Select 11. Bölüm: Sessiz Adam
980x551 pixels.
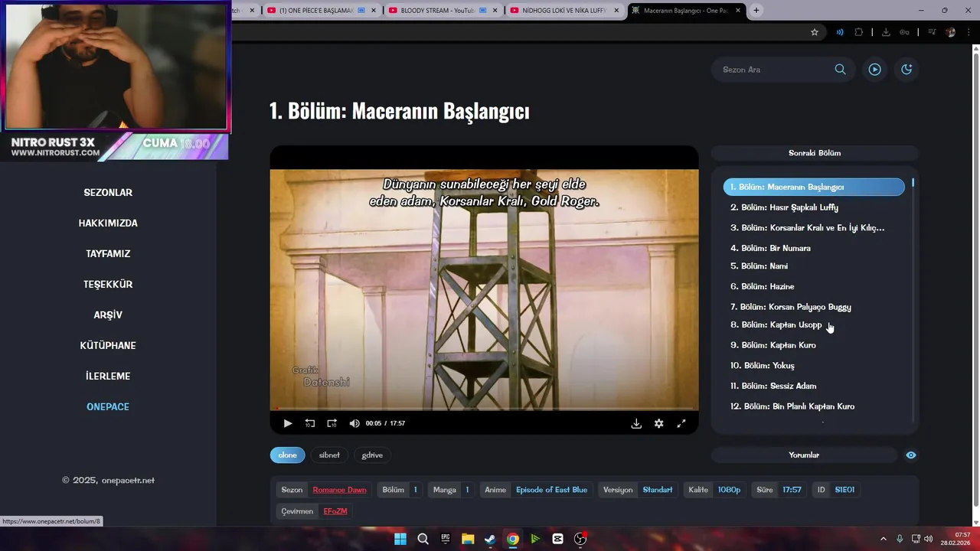(814, 386)
